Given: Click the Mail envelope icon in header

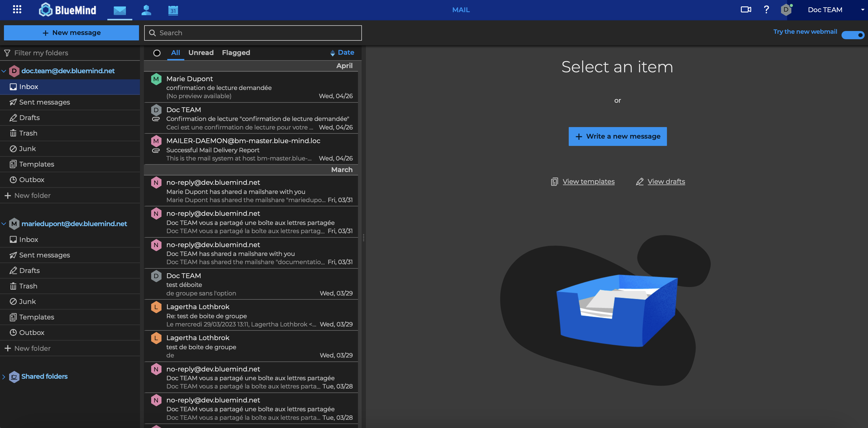Looking at the screenshot, I should (120, 10).
